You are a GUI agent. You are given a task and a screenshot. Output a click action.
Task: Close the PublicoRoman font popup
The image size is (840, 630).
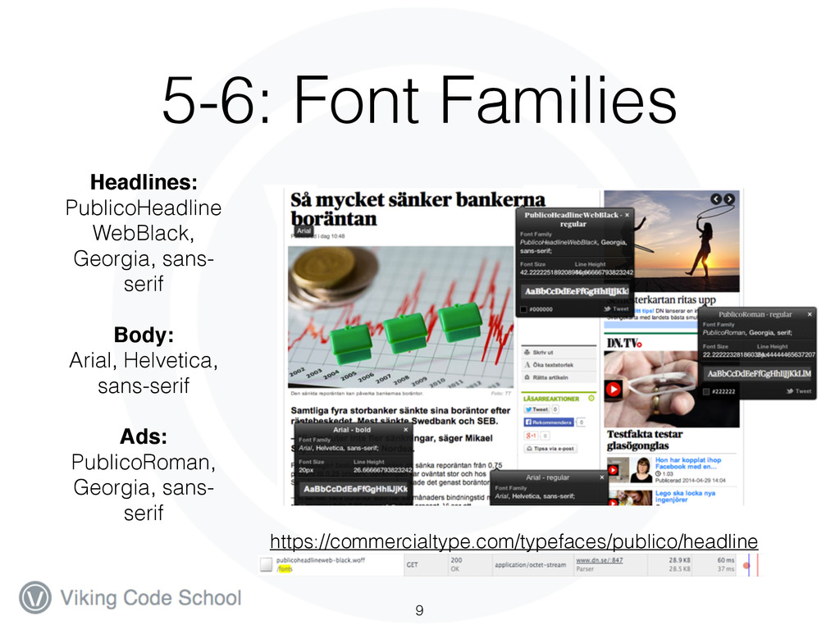coord(810,314)
